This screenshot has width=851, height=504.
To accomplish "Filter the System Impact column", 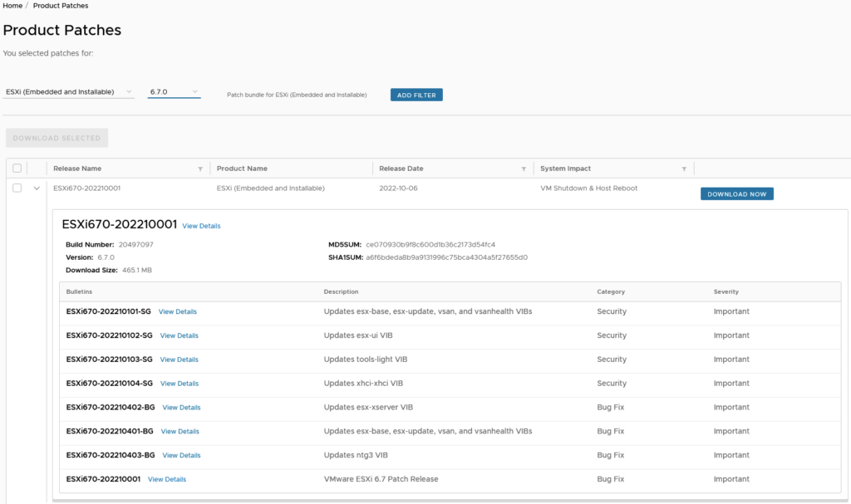I will pyautogui.click(x=684, y=169).
